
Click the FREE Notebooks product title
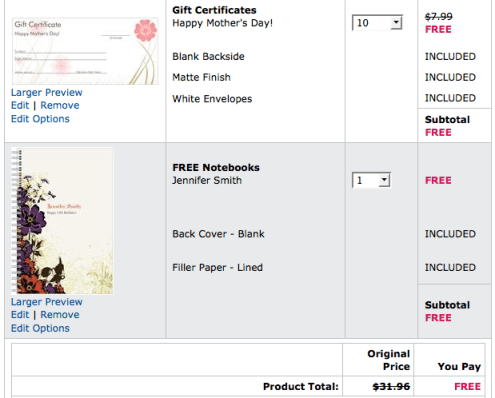[216, 167]
